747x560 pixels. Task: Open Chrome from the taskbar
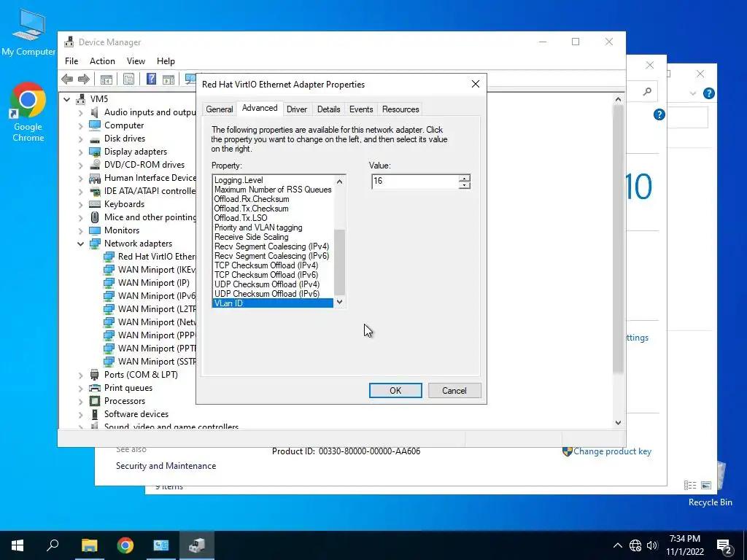[125, 545]
